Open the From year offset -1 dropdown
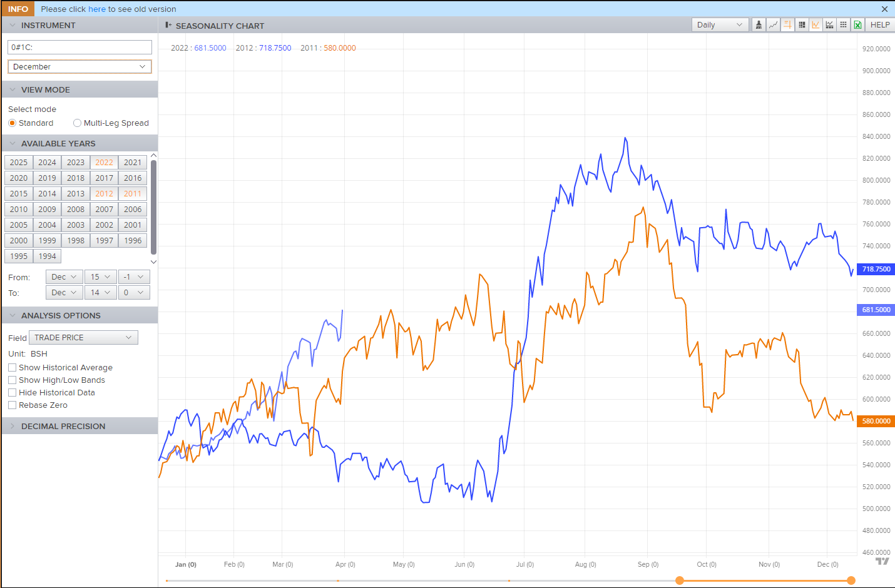Screen dimensions: 895x588 pyautogui.click(x=134, y=276)
